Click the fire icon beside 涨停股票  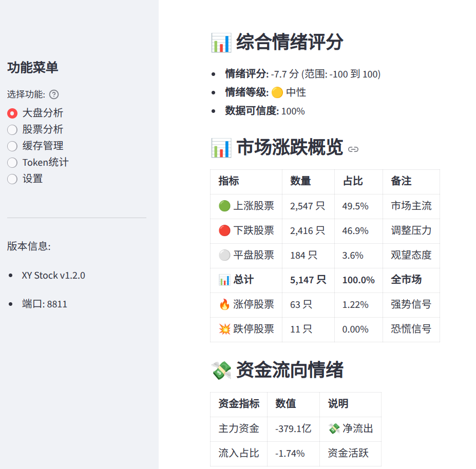(x=224, y=305)
